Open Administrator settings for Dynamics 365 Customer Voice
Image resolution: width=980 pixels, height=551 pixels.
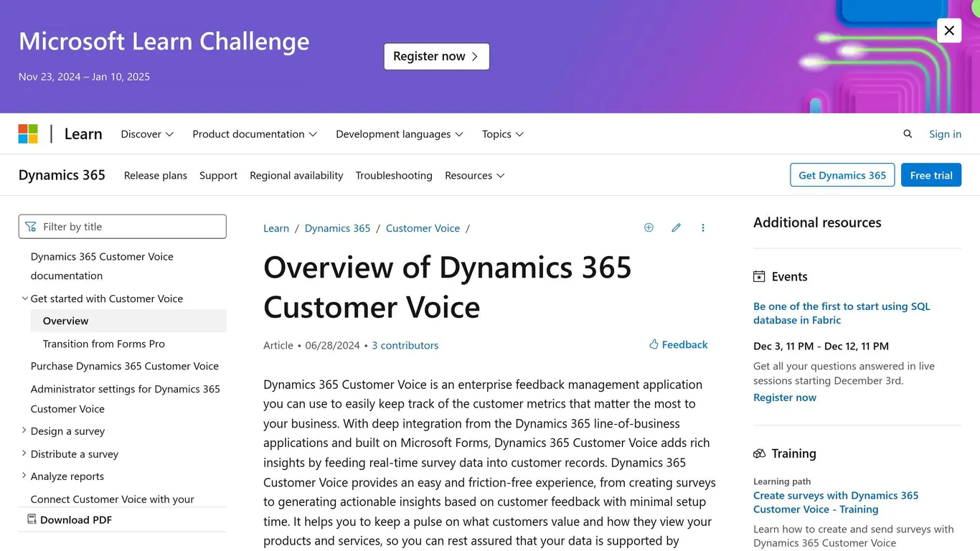(126, 399)
